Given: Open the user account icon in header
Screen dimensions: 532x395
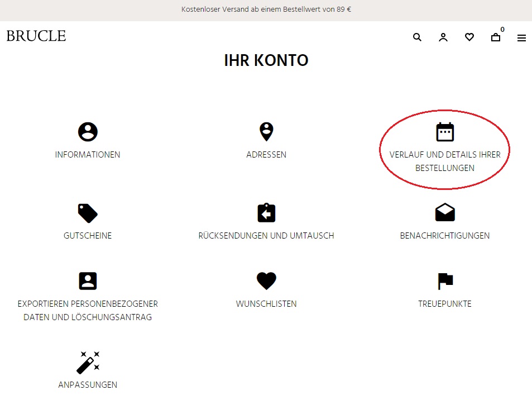Looking at the screenshot, I should click(443, 37).
